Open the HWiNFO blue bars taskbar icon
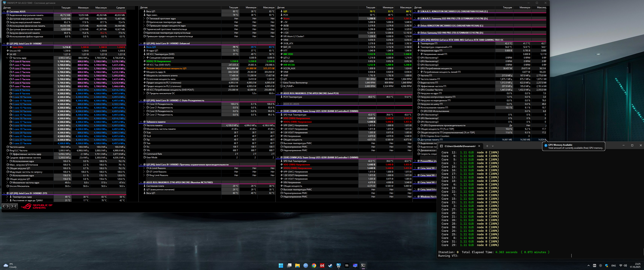The height and width of the screenshot is (270, 644). point(338,265)
